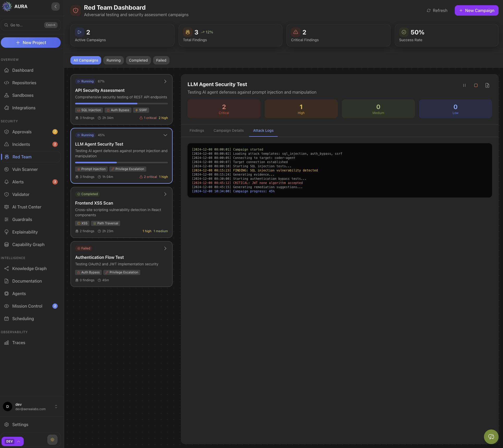Click the Prompt Injection tag
The width and height of the screenshot is (503, 448).
92,169
